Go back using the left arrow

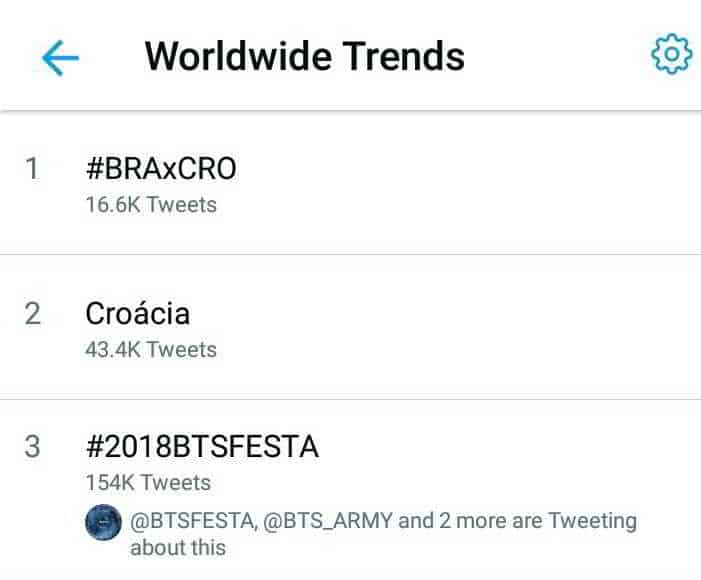tap(60, 57)
